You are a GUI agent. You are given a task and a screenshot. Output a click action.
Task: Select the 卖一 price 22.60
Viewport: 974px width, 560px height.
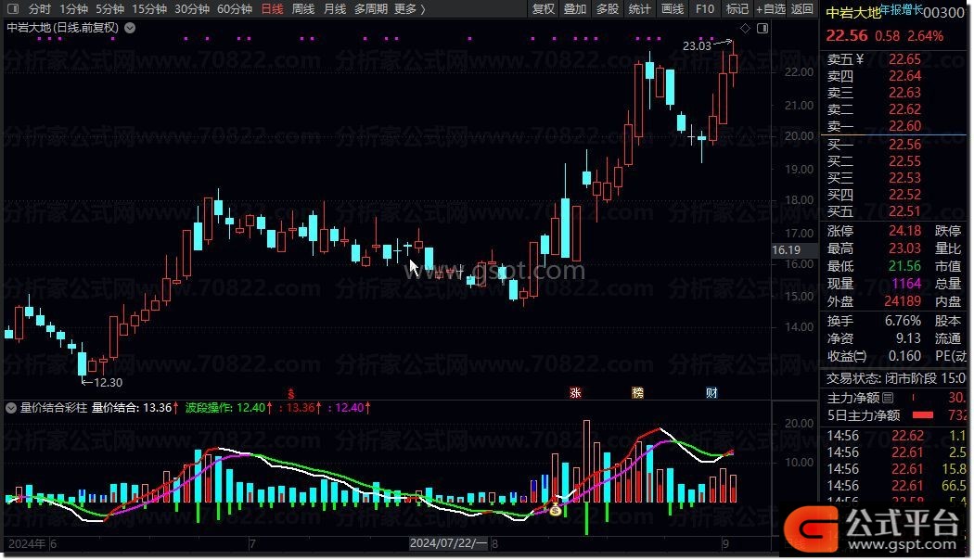click(904, 126)
